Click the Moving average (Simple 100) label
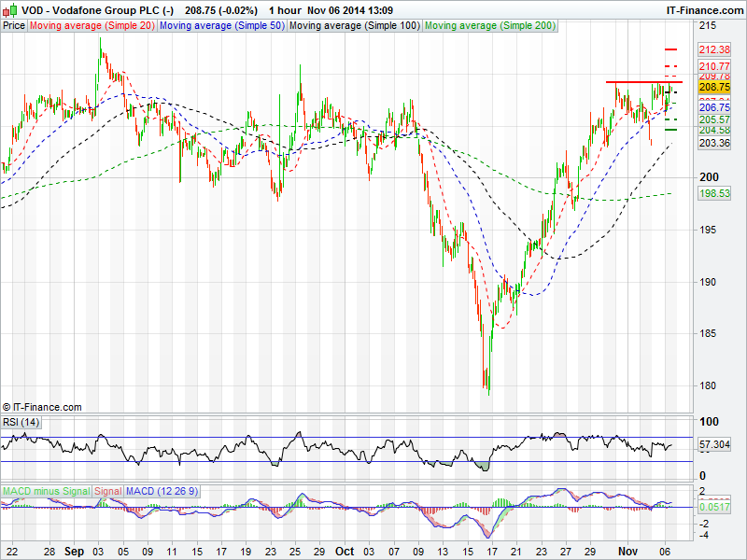 [354, 26]
